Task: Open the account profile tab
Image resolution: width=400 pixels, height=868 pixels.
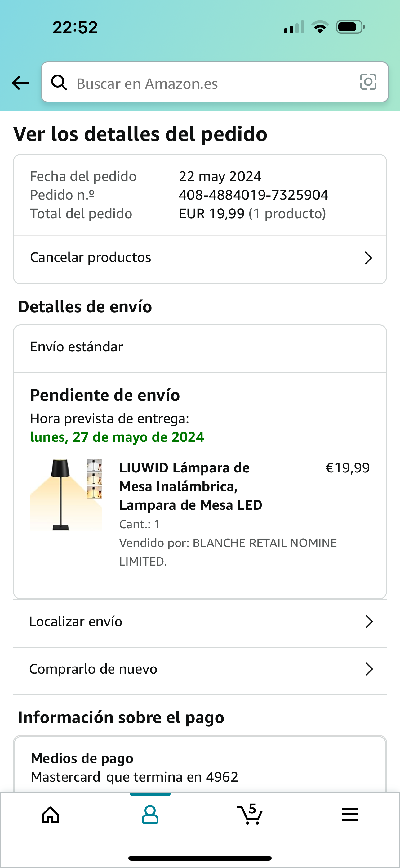Action: (x=150, y=815)
